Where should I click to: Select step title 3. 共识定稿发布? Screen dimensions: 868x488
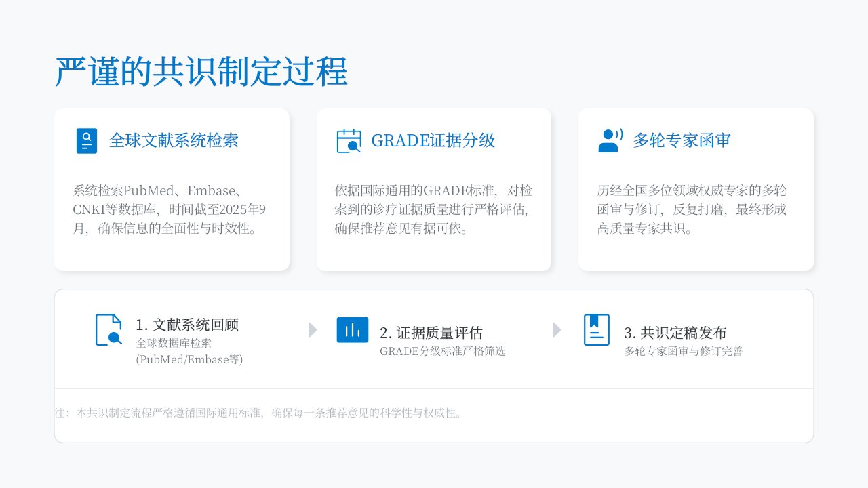[x=675, y=333]
